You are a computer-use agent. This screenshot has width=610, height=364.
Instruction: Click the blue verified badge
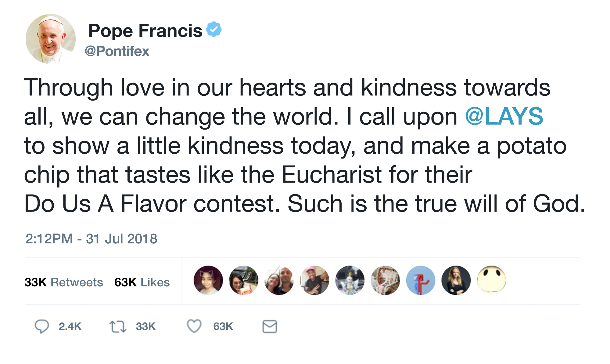pos(214,29)
